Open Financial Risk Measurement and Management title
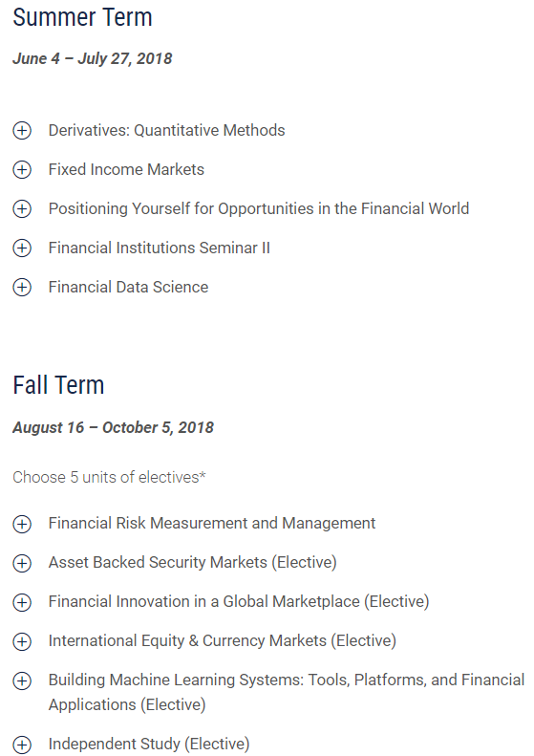The height and width of the screenshot is (756, 534). pyautogui.click(x=212, y=523)
